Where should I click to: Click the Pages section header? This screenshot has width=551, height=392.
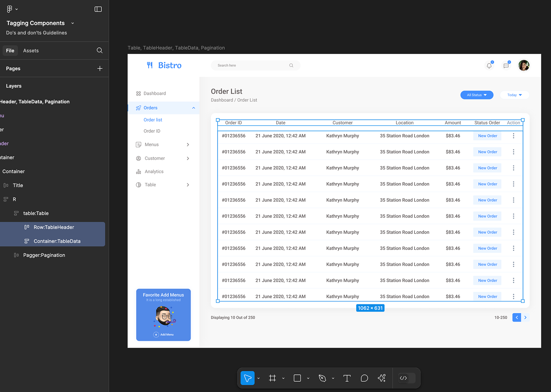[13, 68]
